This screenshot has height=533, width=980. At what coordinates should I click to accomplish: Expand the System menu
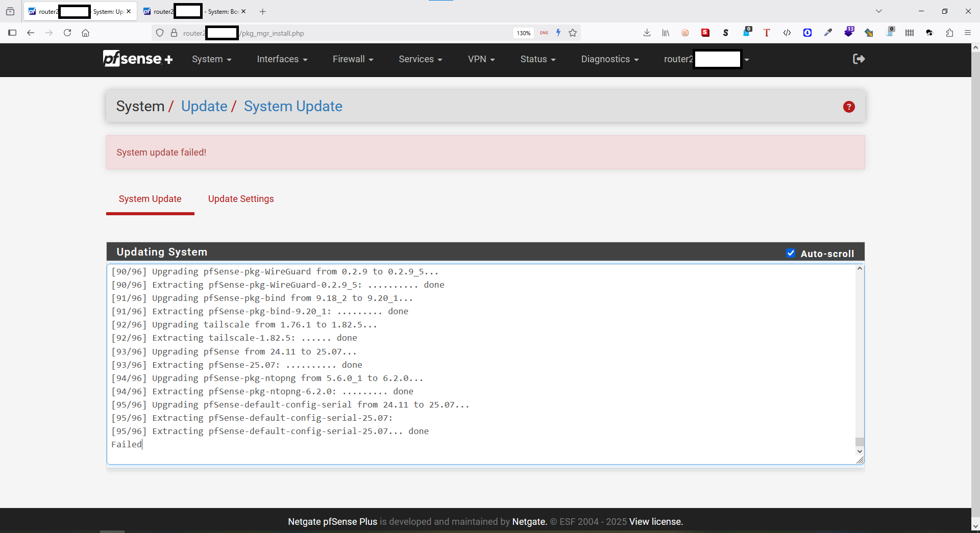coord(212,59)
